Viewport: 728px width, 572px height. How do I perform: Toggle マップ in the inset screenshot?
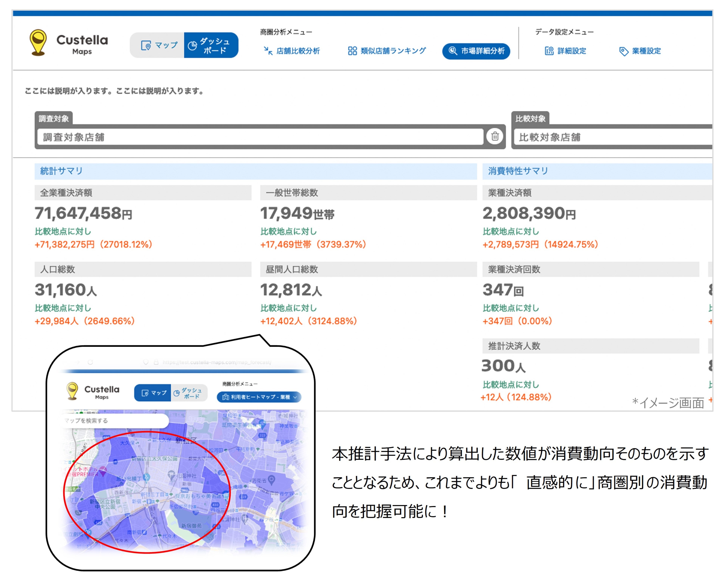pos(153,392)
